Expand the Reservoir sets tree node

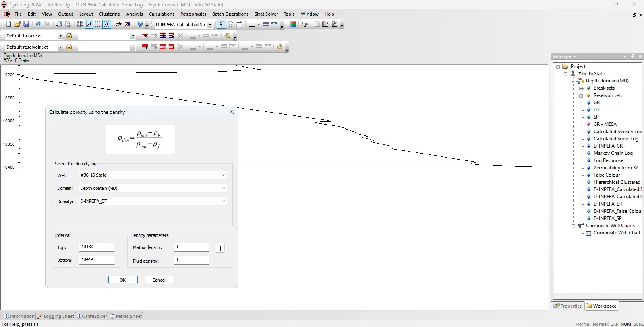(581, 96)
